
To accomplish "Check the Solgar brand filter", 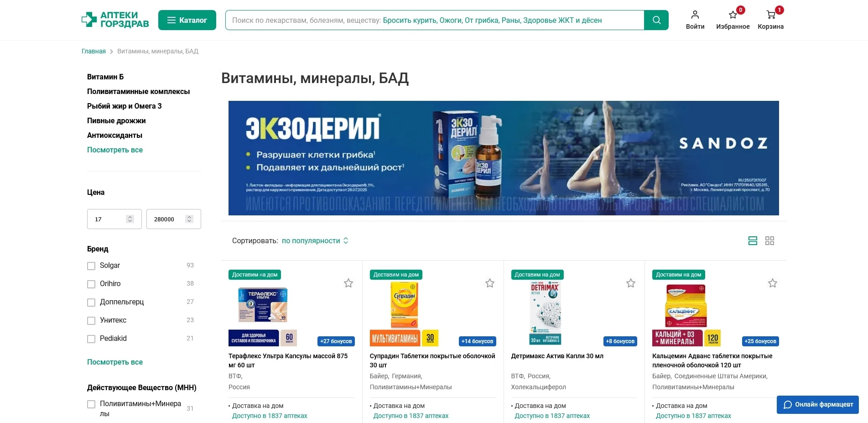I will (91, 266).
